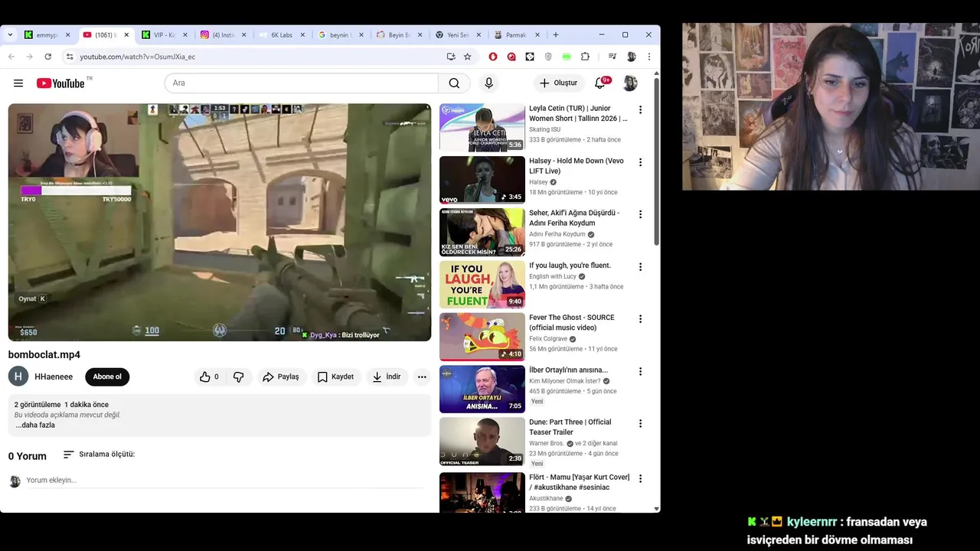Open the Dune Part Three teaser thumbnail
Image resolution: width=980 pixels, height=551 pixels.
pyautogui.click(x=482, y=442)
